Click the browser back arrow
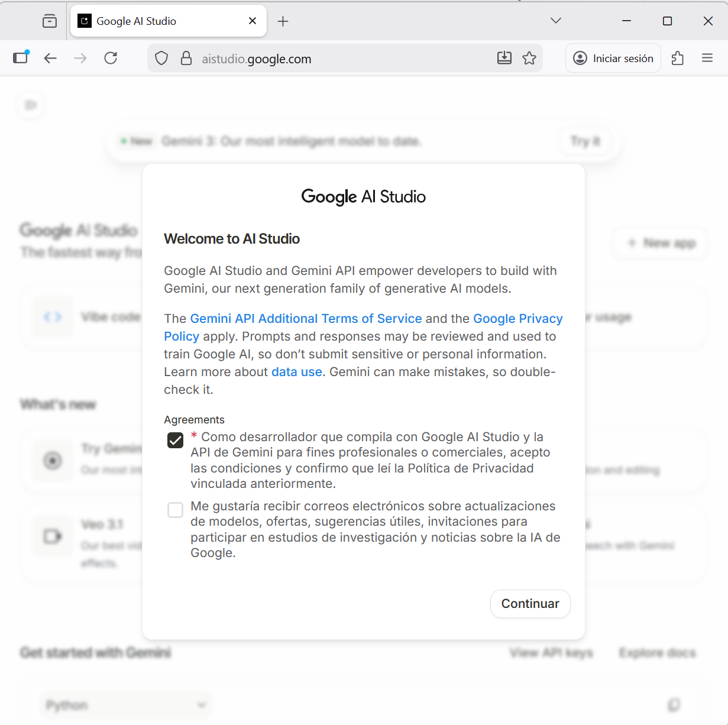Image resolution: width=728 pixels, height=725 pixels. pos(50,58)
